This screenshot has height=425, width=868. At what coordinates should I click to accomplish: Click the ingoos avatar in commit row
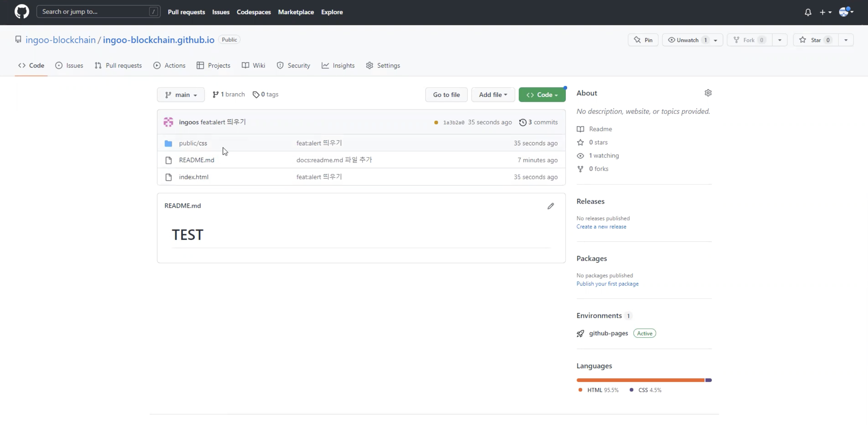point(169,122)
